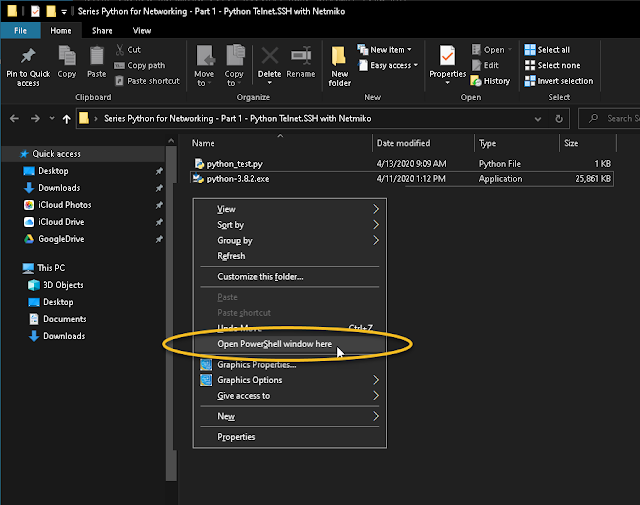Viewport: 640px width, 505px height.
Task: Open iCloud Drive in navigation pane
Action: click(x=61, y=222)
